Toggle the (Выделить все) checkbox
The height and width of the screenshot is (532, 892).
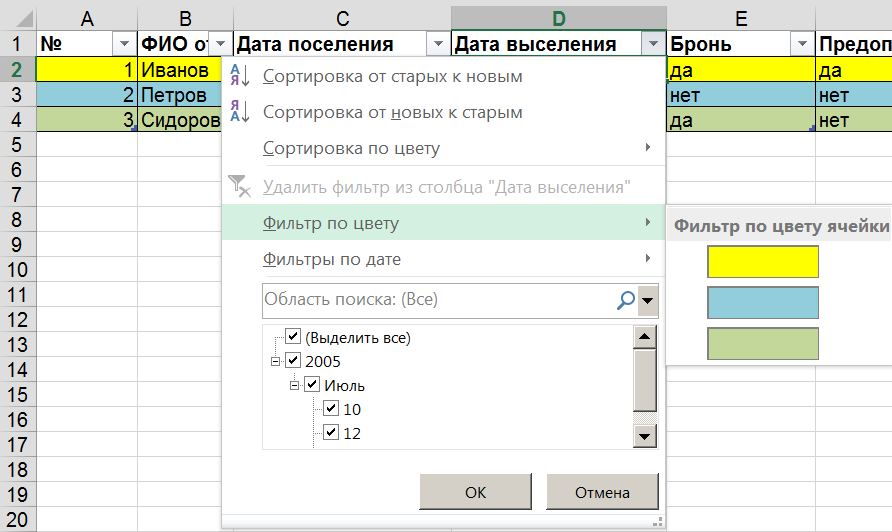coord(293,336)
